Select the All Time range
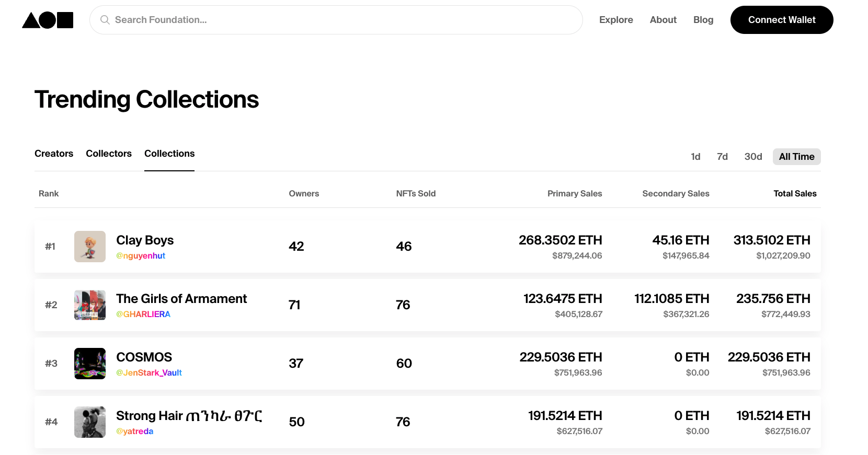Image resolution: width=868 pixels, height=455 pixels. pos(797,157)
